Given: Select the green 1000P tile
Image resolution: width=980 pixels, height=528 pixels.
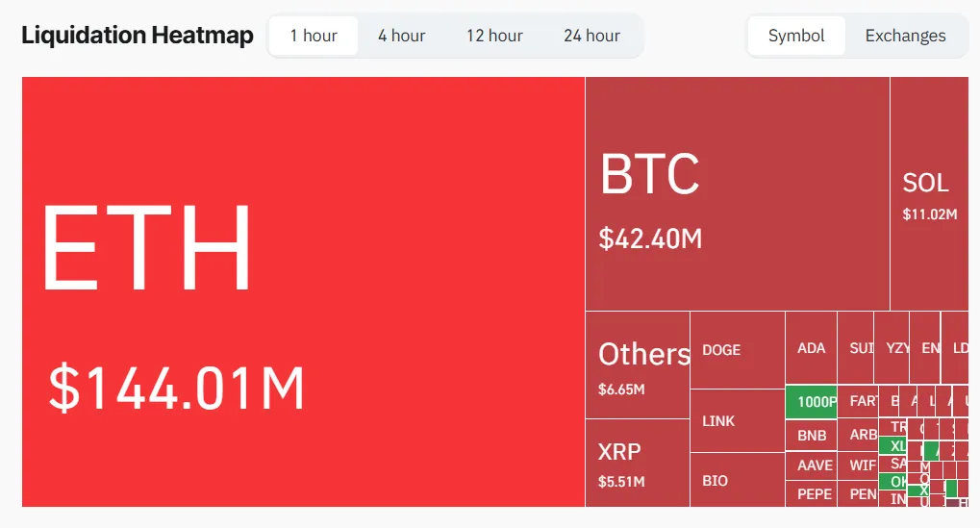Looking at the screenshot, I should click(x=812, y=402).
